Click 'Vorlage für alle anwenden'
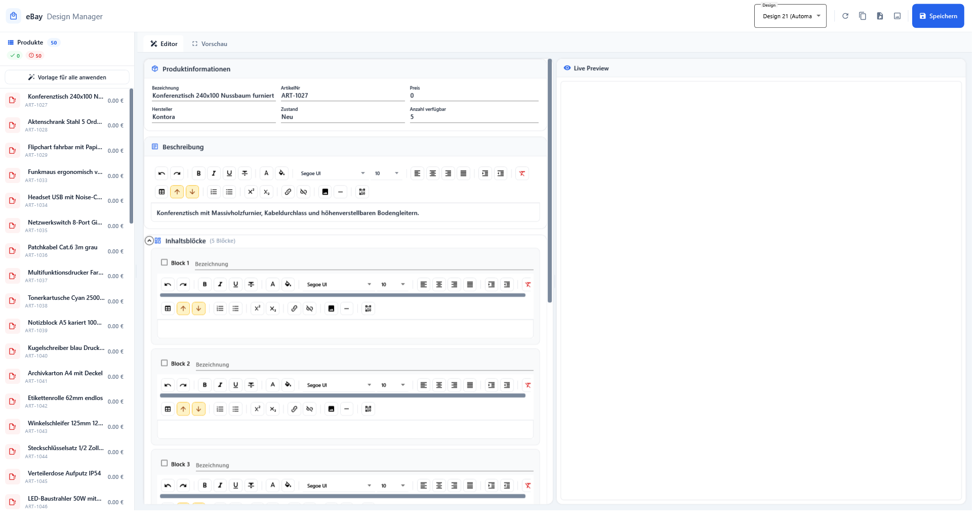 coord(67,77)
